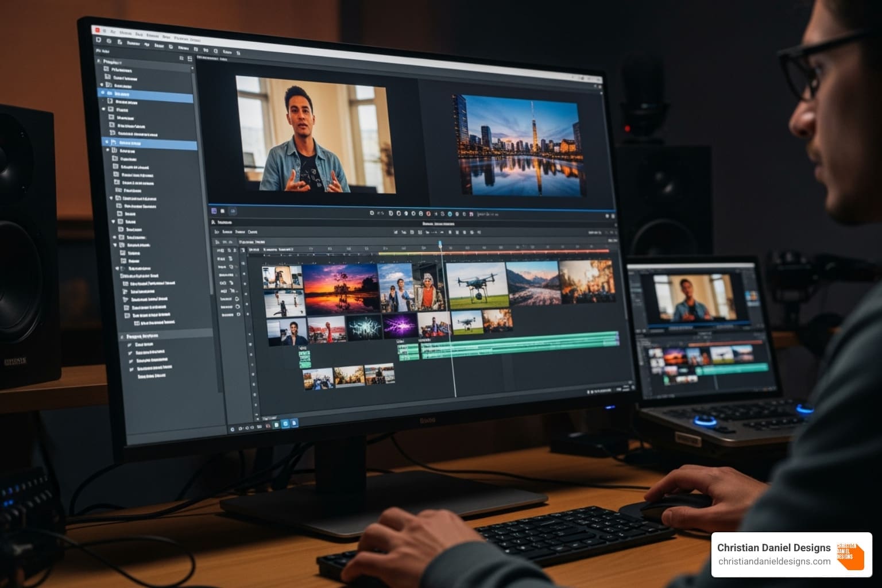
Task: Click the red app icon in top-left corner
Action: pos(98,29)
